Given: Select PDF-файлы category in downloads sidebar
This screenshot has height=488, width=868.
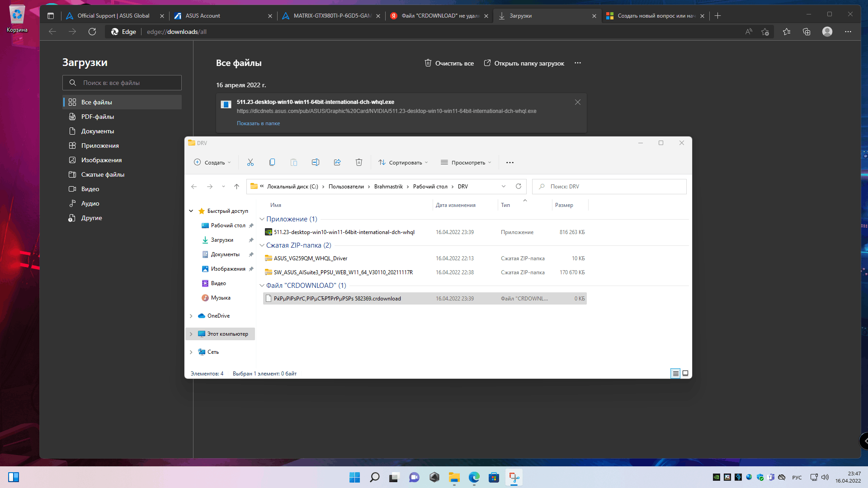Looking at the screenshot, I should [122, 117].
